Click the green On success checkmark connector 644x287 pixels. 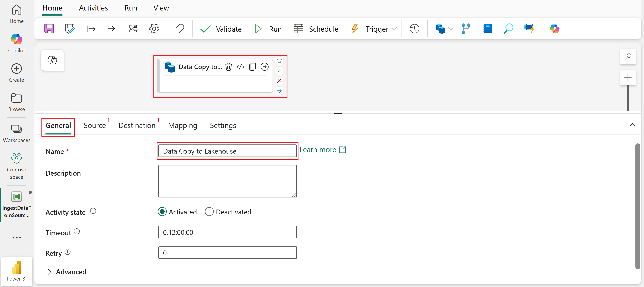(x=279, y=71)
